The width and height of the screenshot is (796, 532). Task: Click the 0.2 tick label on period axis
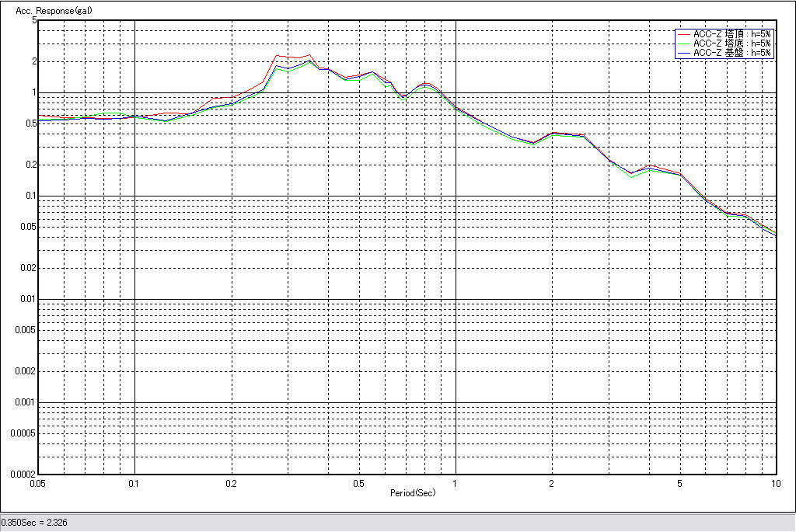[x=231, y=483]
